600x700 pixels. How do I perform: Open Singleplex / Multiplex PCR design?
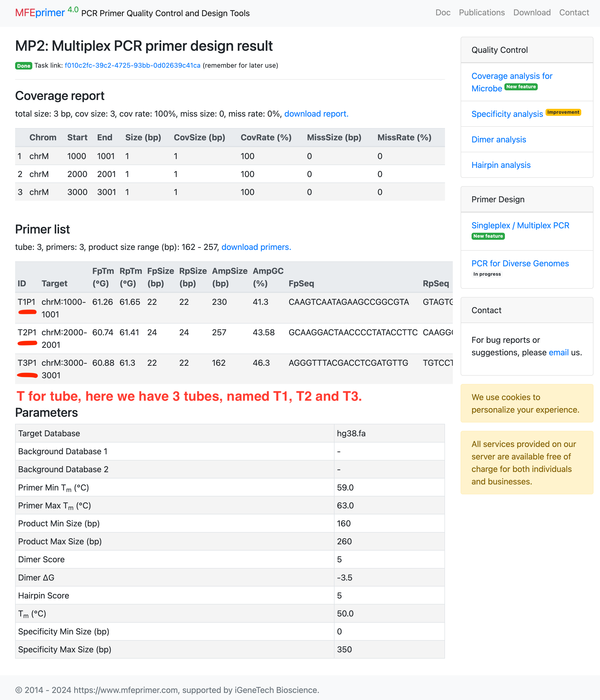520,225
